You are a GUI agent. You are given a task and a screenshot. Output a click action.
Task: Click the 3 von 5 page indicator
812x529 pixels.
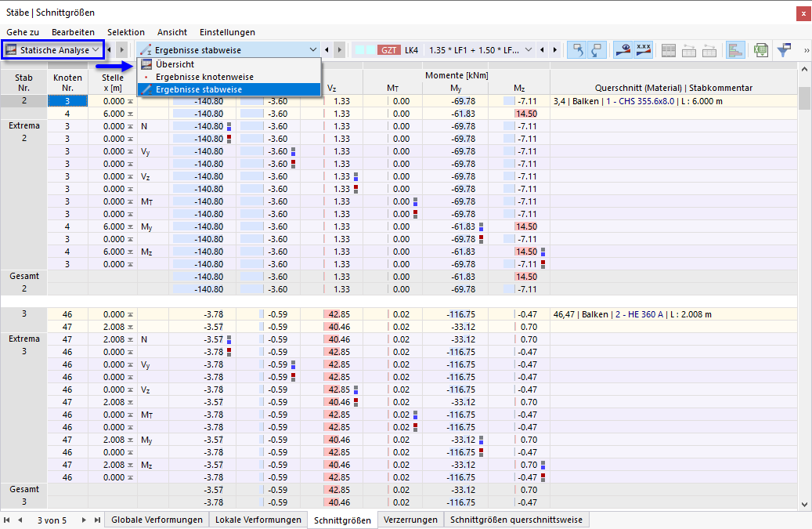tap(52, 520)
